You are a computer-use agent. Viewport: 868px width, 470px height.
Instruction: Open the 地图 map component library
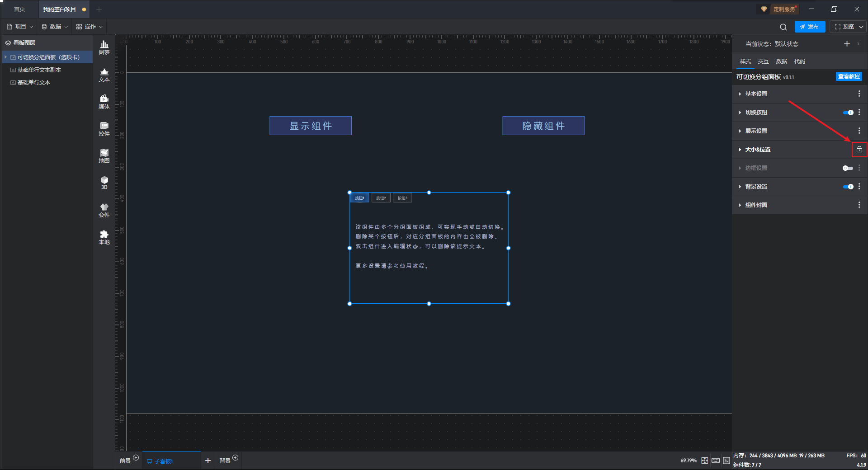(x=104, y=156)
